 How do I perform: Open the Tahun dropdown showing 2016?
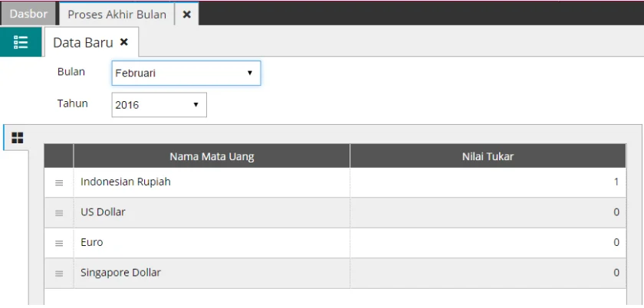(x=159, y=105)
